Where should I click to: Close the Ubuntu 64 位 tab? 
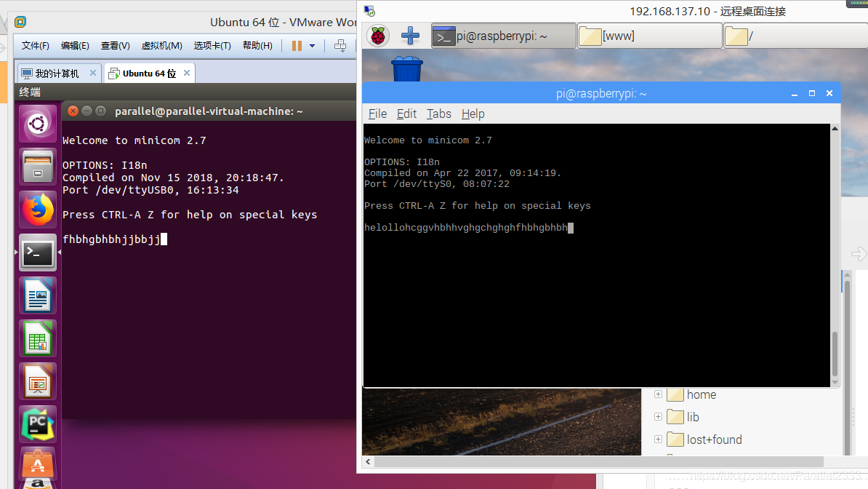(187, 73)
